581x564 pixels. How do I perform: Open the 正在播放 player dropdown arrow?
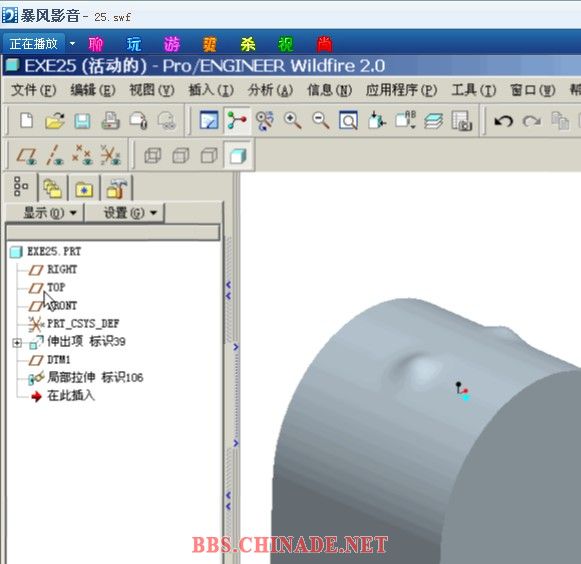[x=72, y=44]
